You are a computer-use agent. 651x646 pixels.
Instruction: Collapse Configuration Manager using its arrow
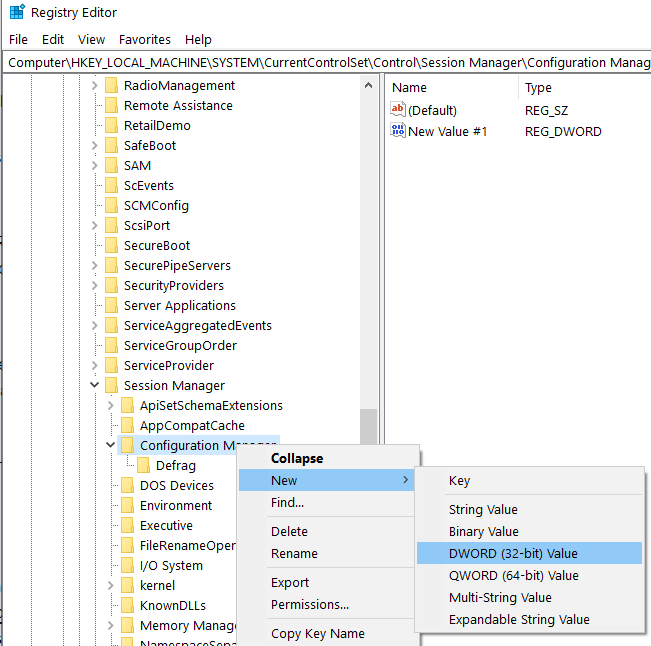point(110,445)
